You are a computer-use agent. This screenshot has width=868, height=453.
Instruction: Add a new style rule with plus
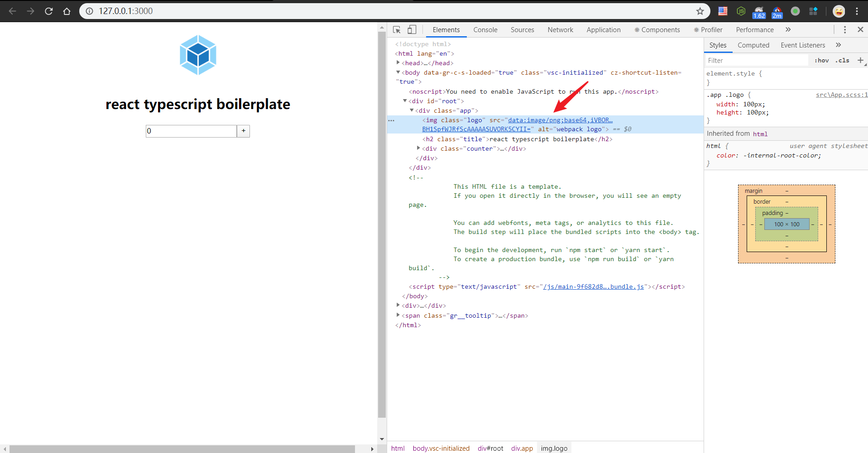(x=860, y=60)
